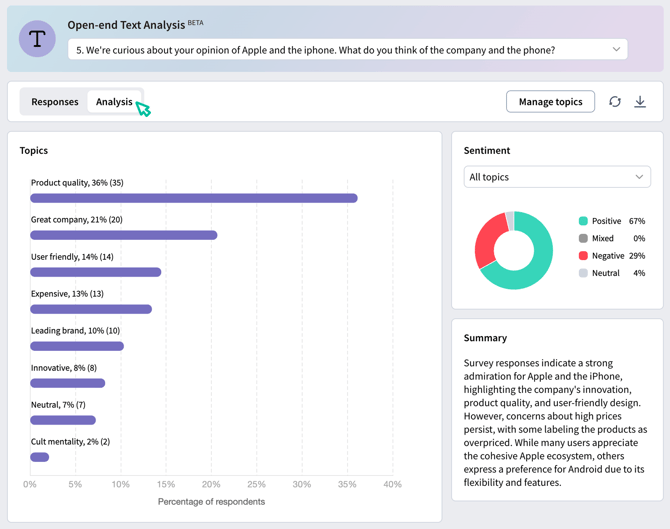Screen dimensions: 670x529
Task: Open the survey question dropdown
Action: (x=340, y=49)
